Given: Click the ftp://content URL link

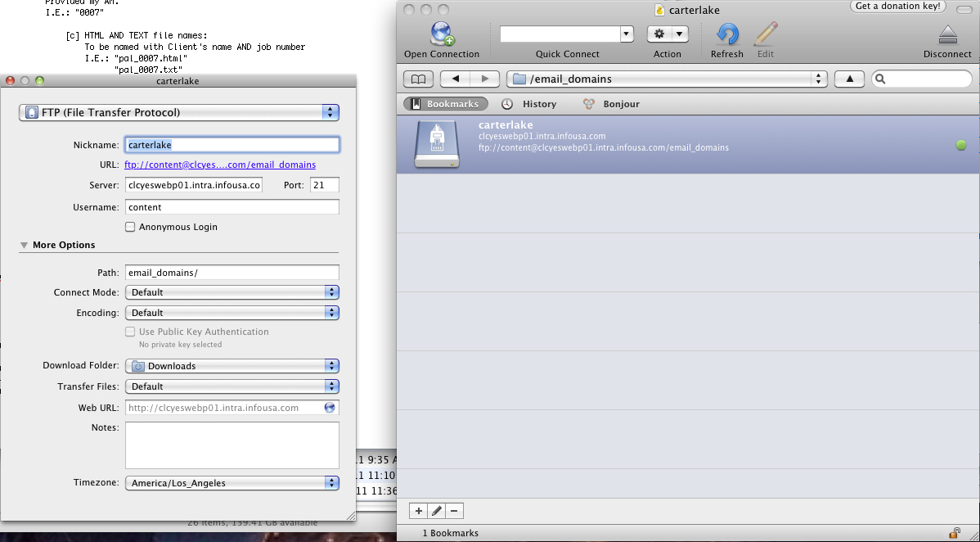Looking at the screenshot, I should click(x=219, y=165).
